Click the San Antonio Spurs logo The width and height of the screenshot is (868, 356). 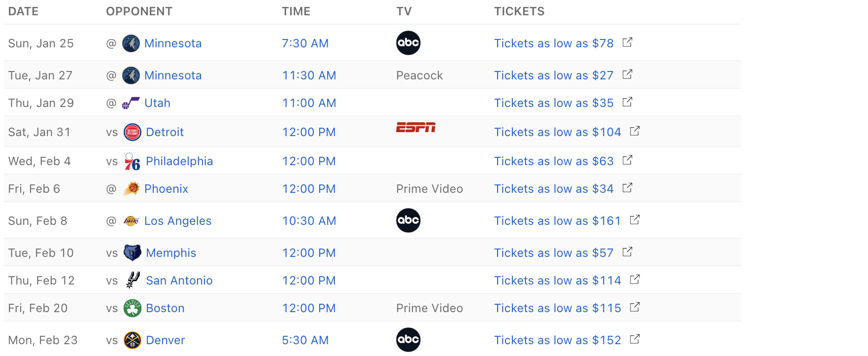click(x=133, y=281)
